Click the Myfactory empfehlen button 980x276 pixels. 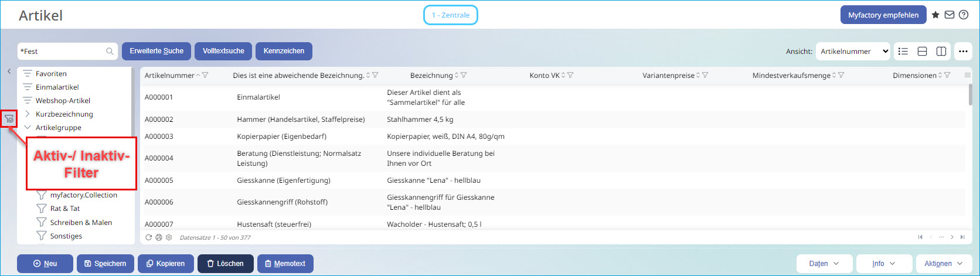pos(883,15)
